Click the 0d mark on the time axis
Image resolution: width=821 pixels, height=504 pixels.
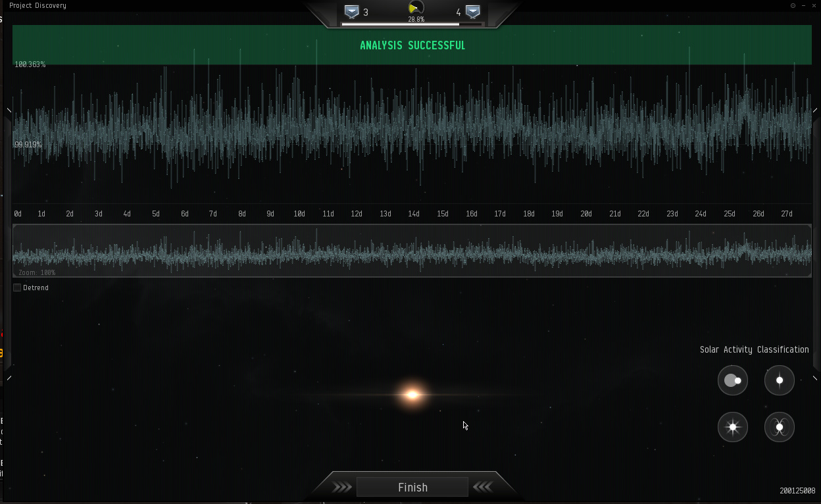(18, 214)
